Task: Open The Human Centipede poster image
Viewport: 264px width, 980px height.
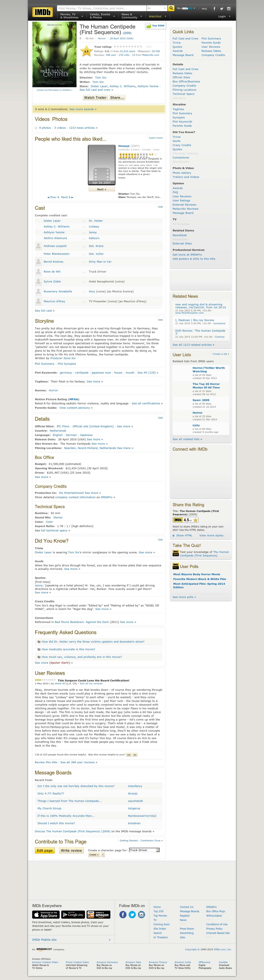Action: (54, 54)
